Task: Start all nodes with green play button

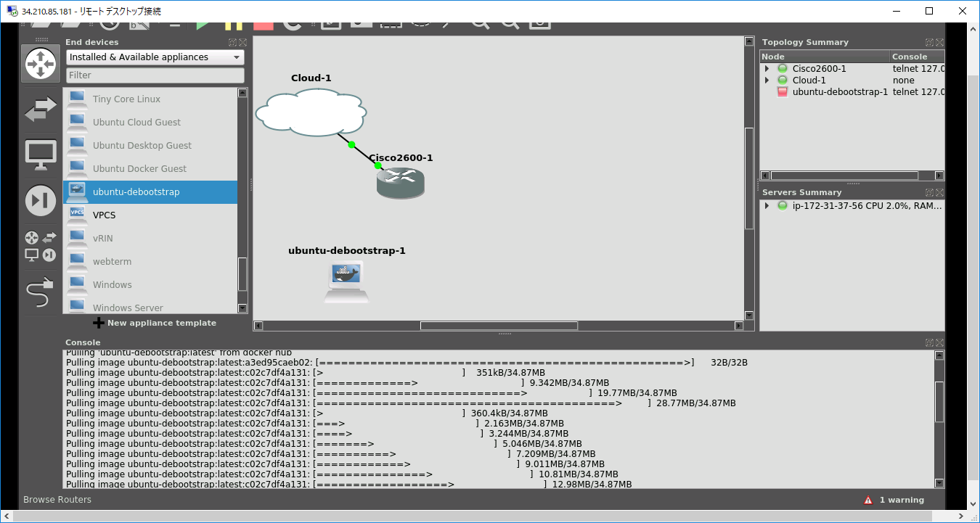Action: click(203, 25)
